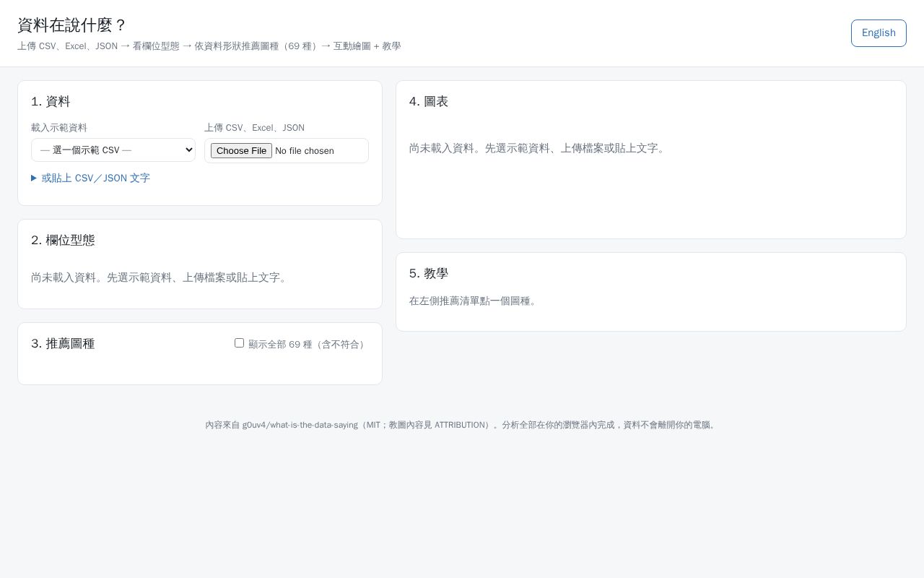Click the 2. 欄位型態 section heading
924x578 pixels.
coord(63,241)
